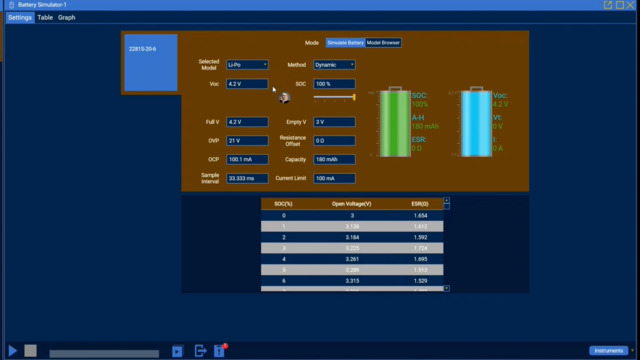Adjust the SOC slider handle

point(354,97)
